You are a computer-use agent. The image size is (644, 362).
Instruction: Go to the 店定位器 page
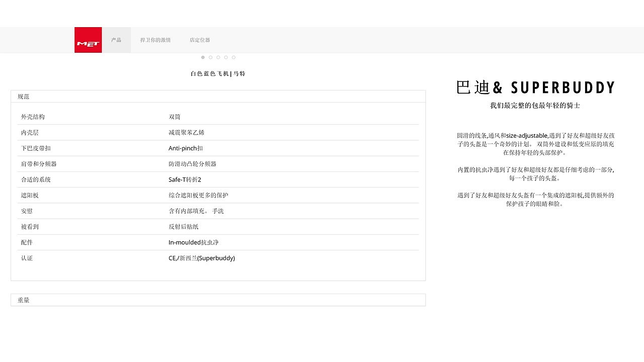pos(200,40)
